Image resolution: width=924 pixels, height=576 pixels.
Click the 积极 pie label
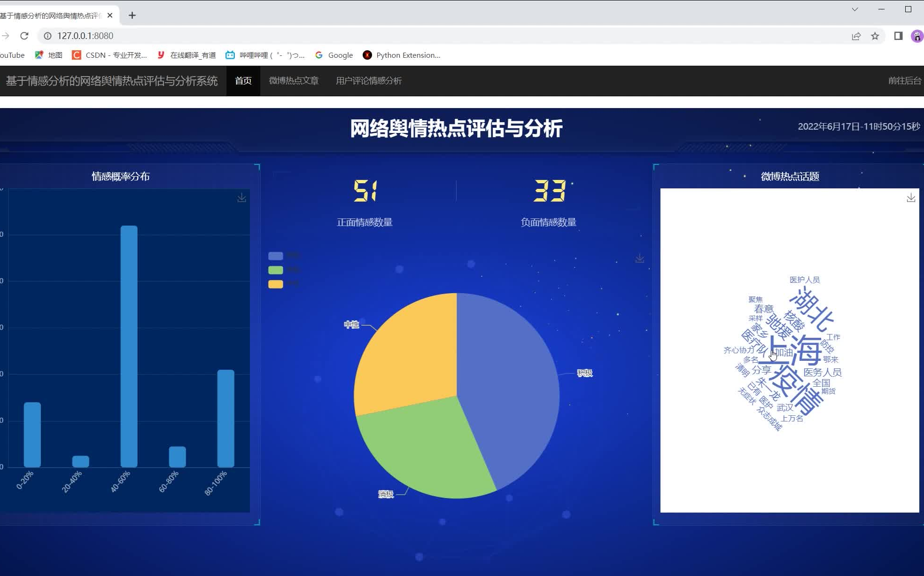coord(584,373)
